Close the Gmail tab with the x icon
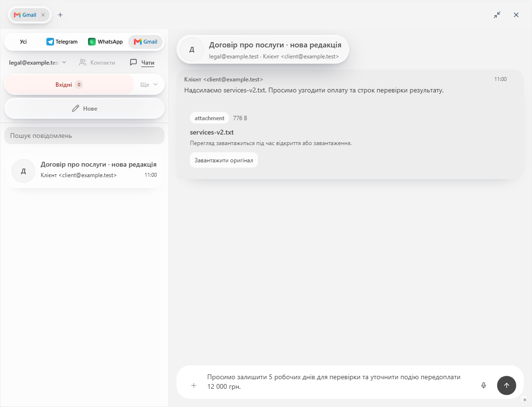 click(x=43, y=15)
